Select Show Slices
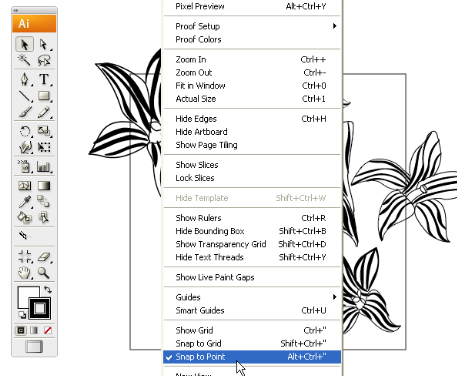This screenshot has width=457, height=376. click(x=252, y=165)
